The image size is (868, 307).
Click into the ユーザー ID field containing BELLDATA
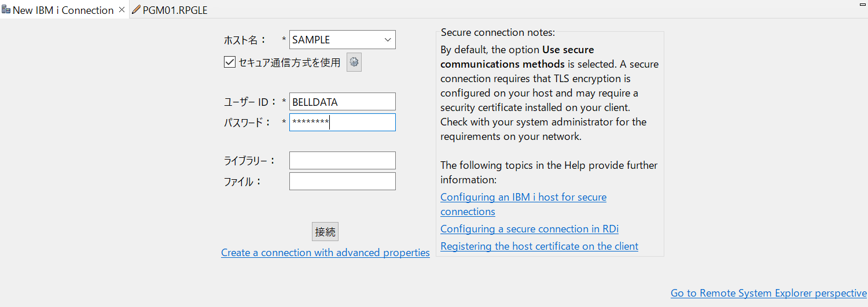pos(343,102)
